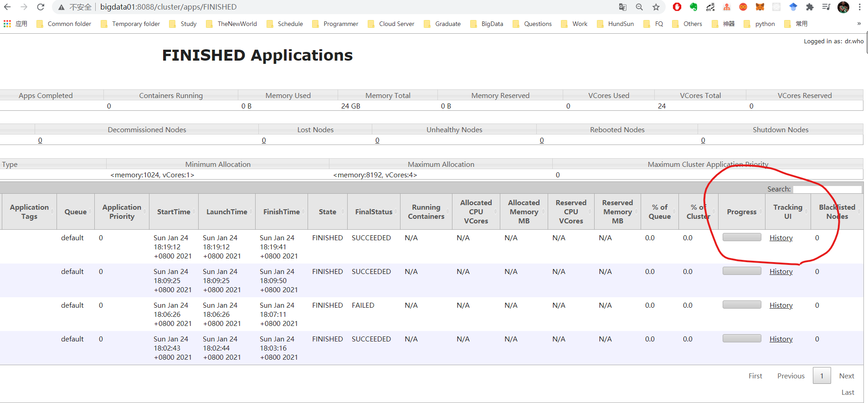Select the FAILED final status cell
The image size is (868, 403).
tap(363, 305)
